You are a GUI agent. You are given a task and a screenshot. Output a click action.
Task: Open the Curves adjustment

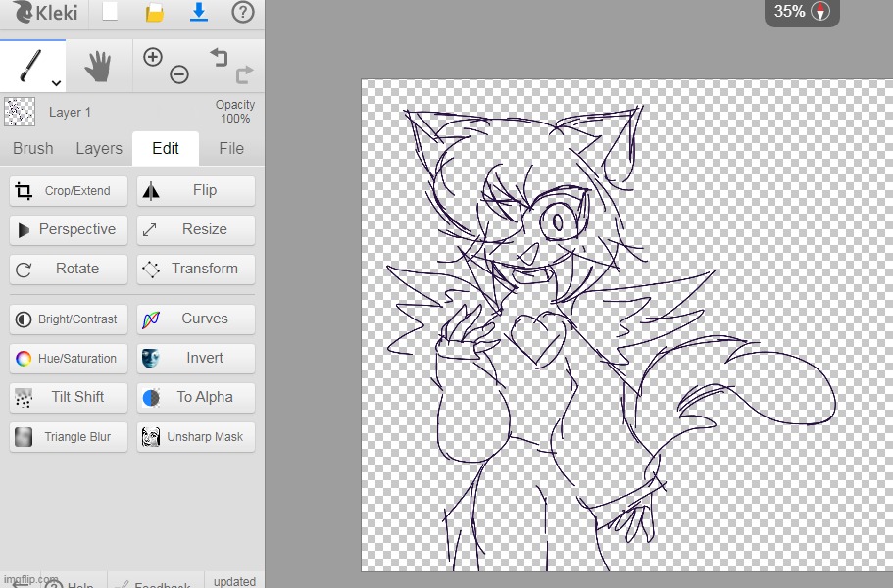(196, 319)
